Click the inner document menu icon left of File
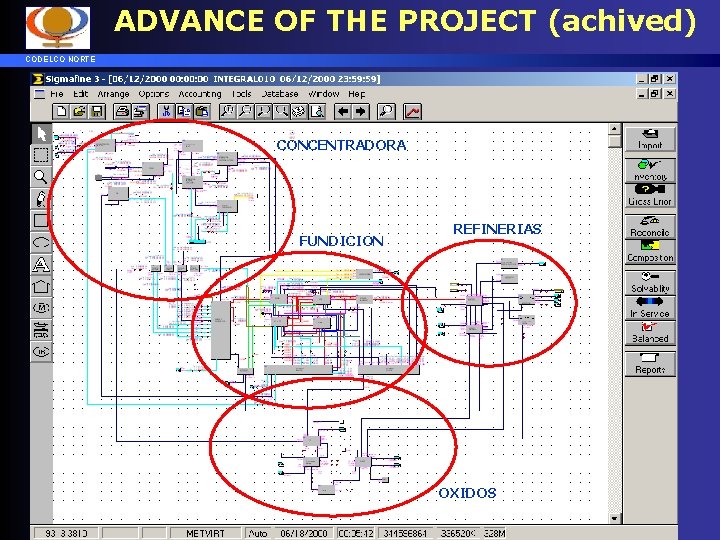This screenshot has width=720, height=540. coord(39,94)
